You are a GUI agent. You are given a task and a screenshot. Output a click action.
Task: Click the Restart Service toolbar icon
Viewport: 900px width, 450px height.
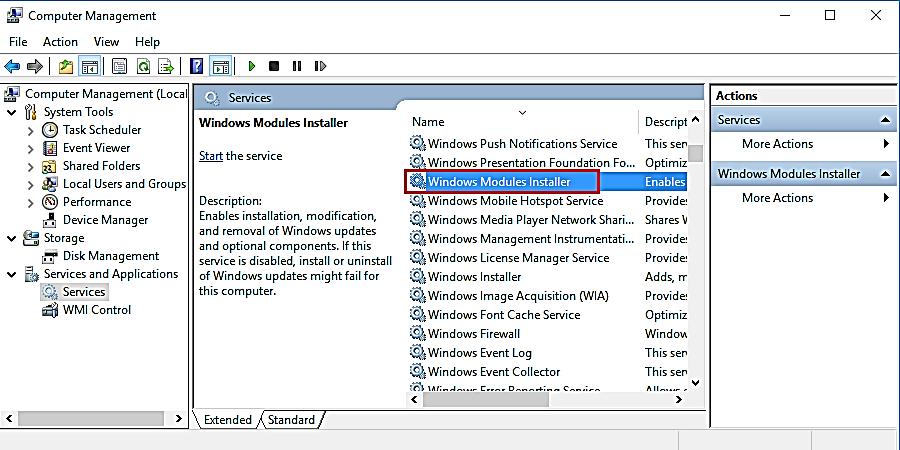(320, 67)
